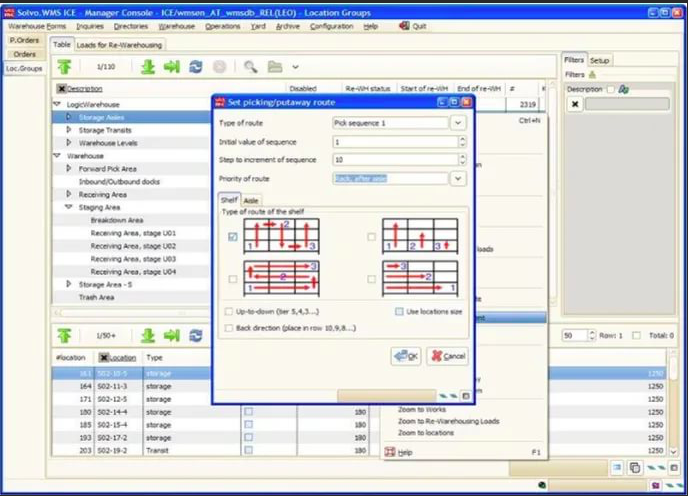Open the Setup tab in filters panel
The image size is (688, 496).
599,61
